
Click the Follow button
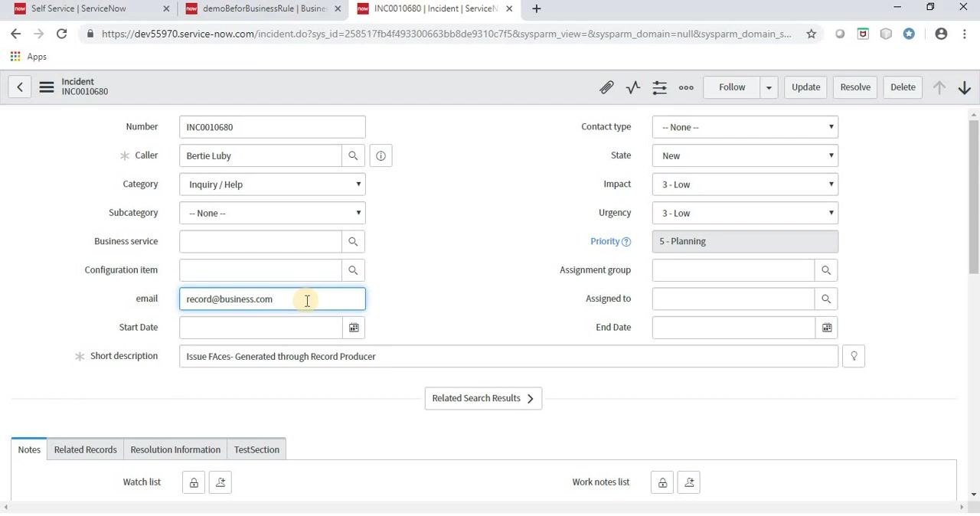coord(732,87)
